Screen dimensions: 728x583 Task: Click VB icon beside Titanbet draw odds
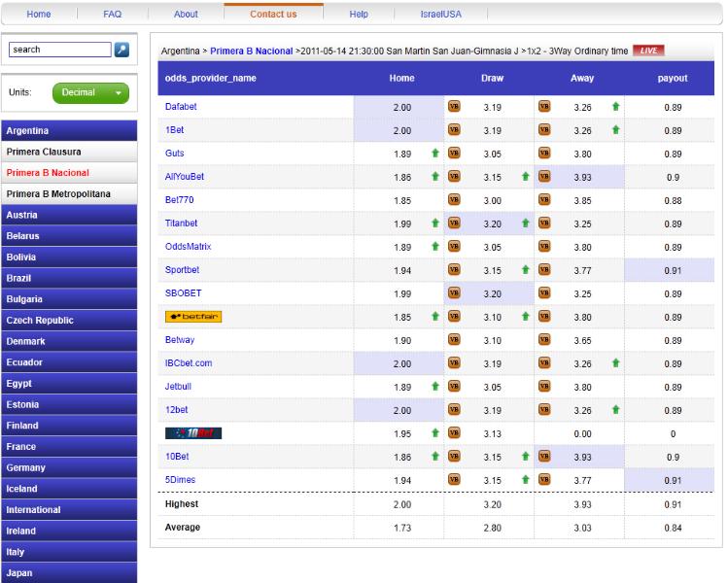point(454,223)
